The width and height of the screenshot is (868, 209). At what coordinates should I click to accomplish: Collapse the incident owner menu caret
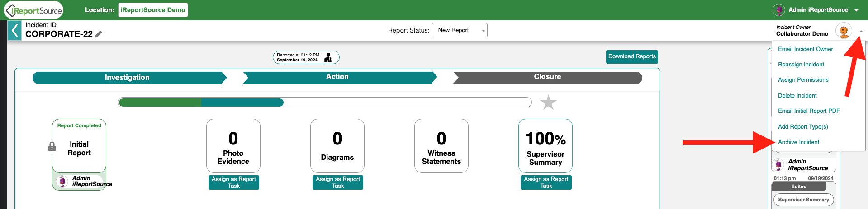tap(861, 32)
